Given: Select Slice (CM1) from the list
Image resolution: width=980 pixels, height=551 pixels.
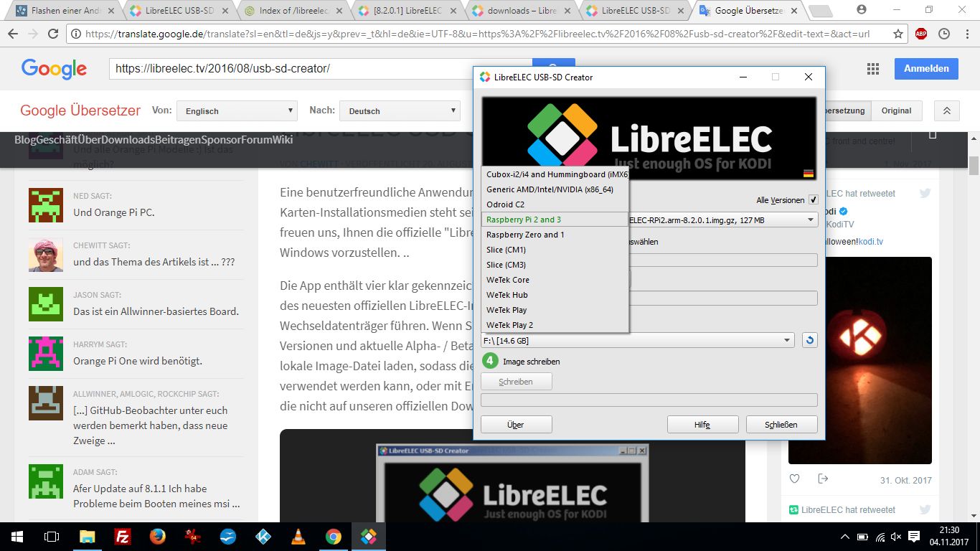Looking at the screenshot, I should 555,250.
